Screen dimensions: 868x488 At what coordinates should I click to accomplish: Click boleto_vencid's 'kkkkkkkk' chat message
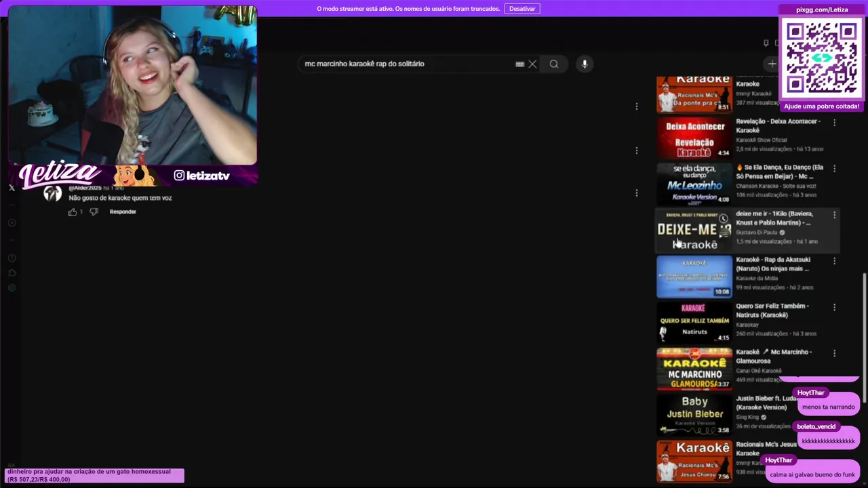(x=828, y=441)
